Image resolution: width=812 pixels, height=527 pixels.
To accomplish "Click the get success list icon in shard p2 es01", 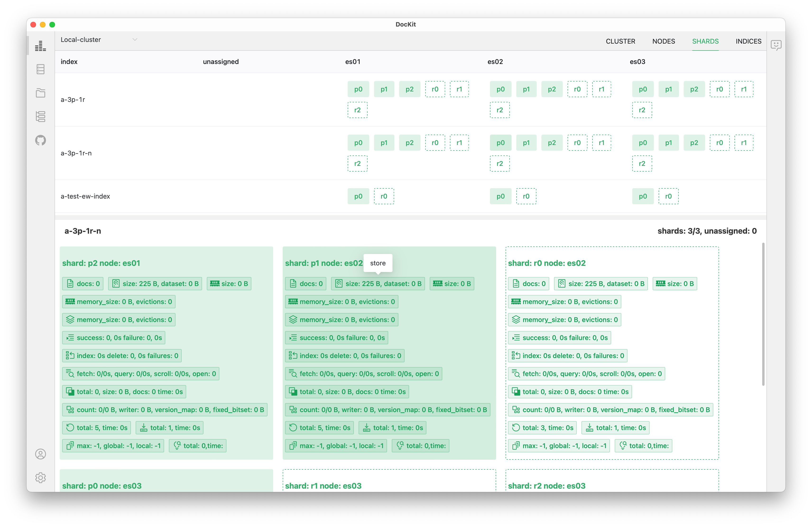I will 70,338.
